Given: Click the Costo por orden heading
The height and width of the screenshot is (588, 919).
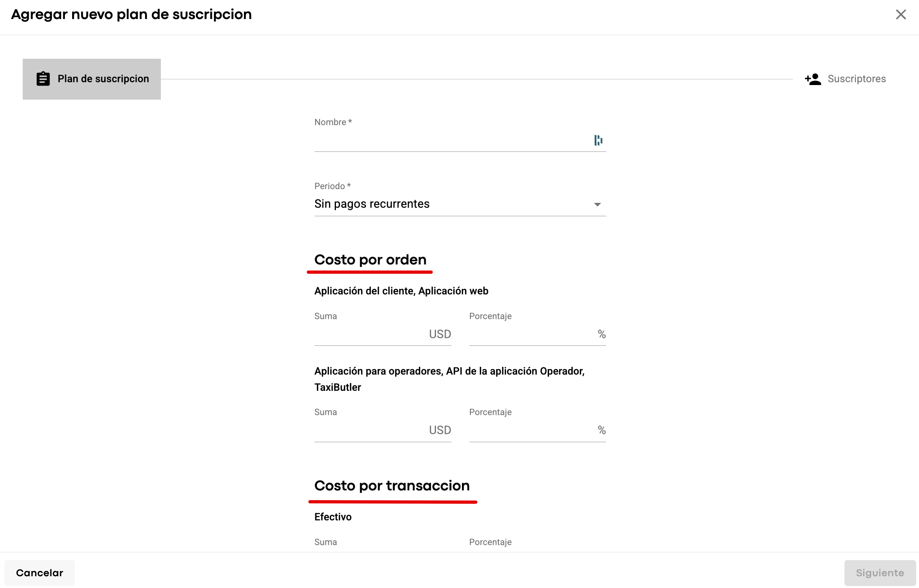Looking at the screenshot, I should click(370, 260).
